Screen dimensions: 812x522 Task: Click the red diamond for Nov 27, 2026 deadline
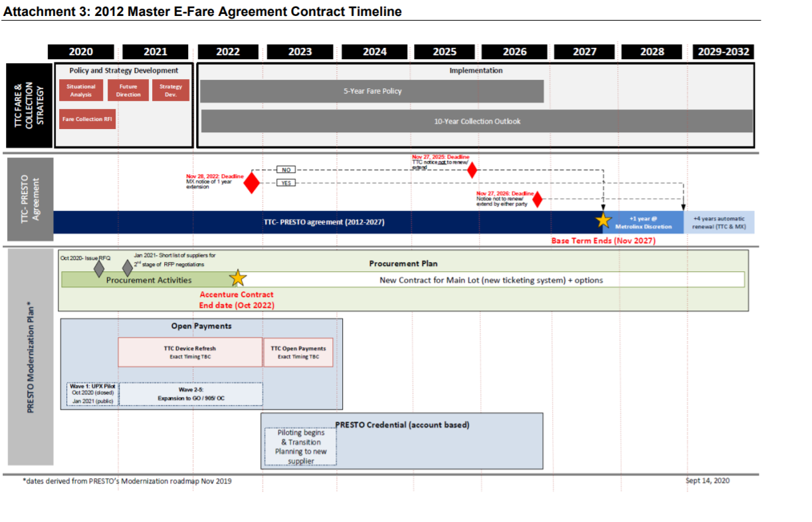click(x=537, y=199)
